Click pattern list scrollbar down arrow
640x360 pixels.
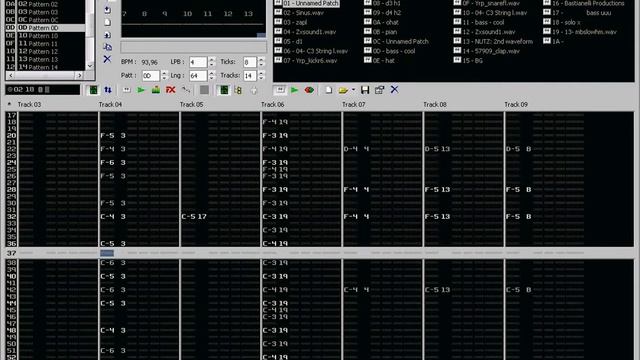coord(90,66)
